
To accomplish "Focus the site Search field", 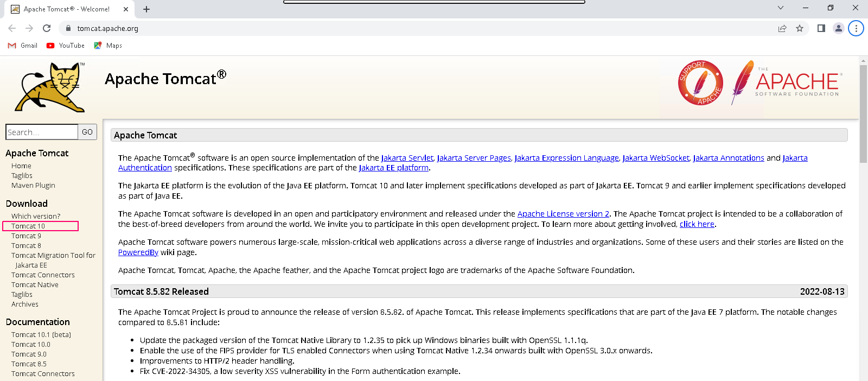I will click(42, 132).
